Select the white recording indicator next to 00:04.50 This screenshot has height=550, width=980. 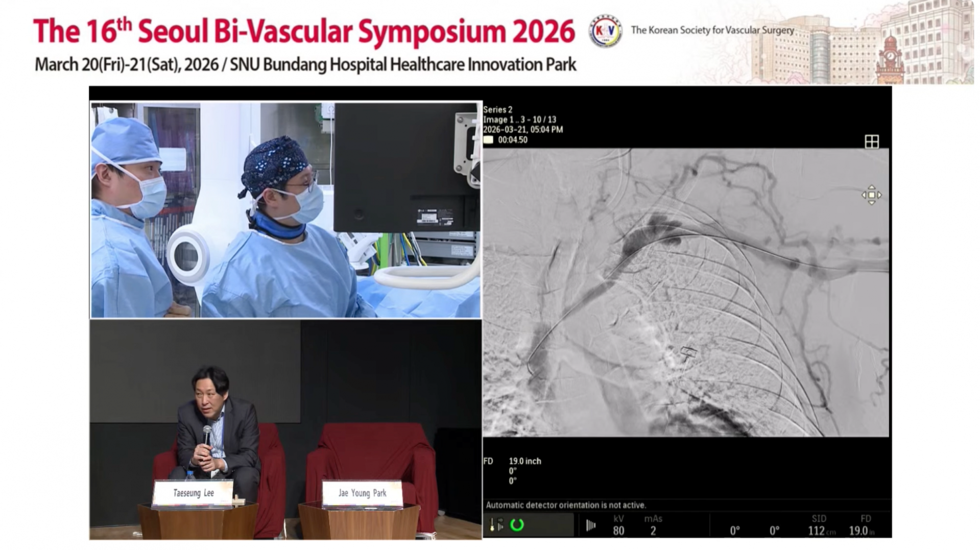[x=489, y=140]
